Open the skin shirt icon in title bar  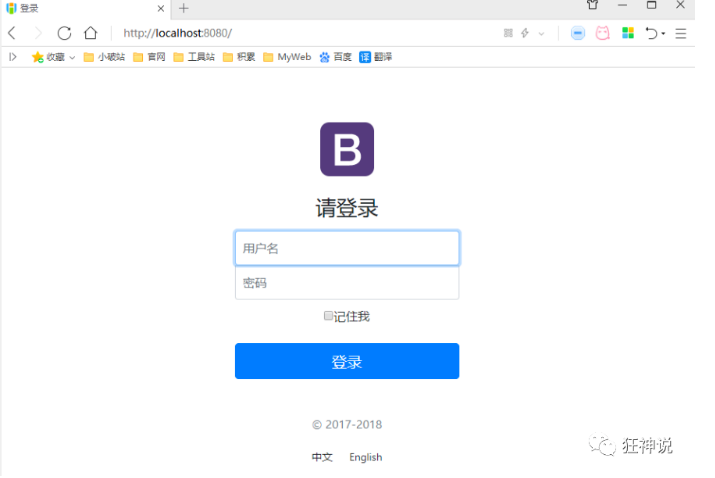pyautogui.click(x=592, y=5)
